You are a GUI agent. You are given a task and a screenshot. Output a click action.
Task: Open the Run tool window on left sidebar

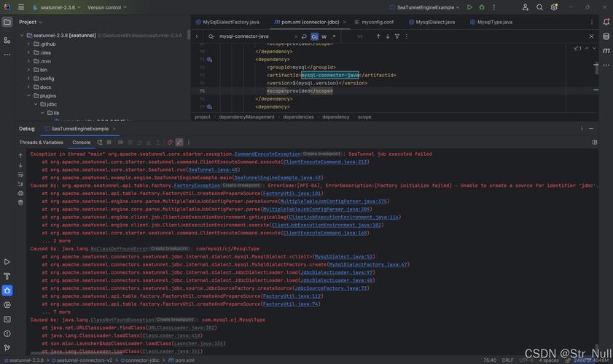tap(7, 261)
